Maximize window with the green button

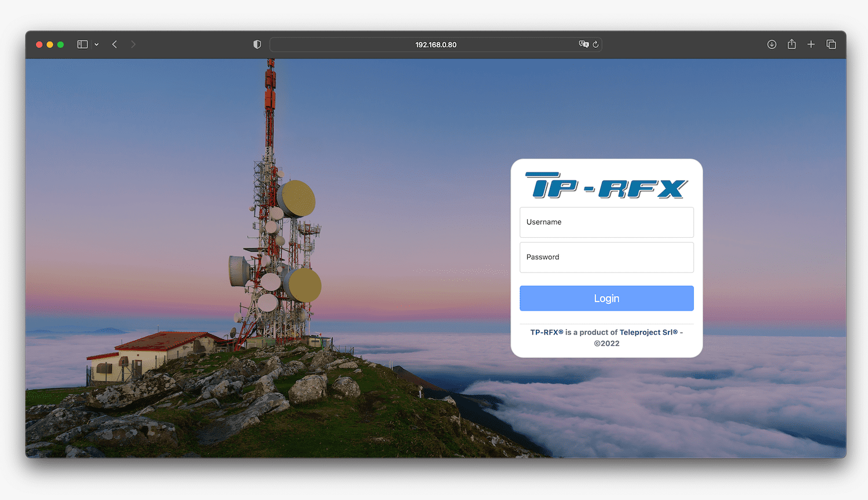(60, 45)
